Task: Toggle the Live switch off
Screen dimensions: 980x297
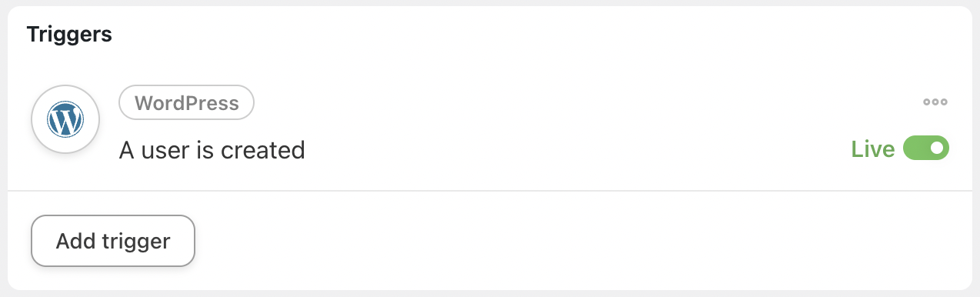Action: [x=926, y=148]
